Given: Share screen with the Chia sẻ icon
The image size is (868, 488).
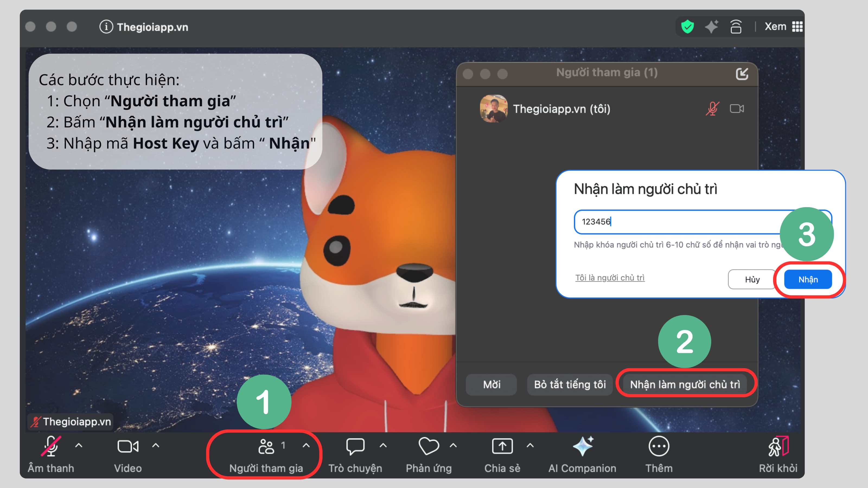Looking at the screenshot, I should [502, 447].
